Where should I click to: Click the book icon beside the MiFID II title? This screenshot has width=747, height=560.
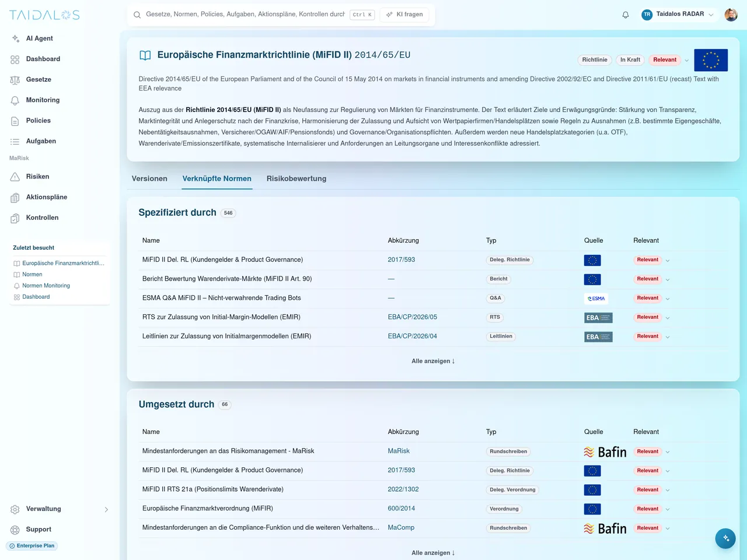point(145,55)
